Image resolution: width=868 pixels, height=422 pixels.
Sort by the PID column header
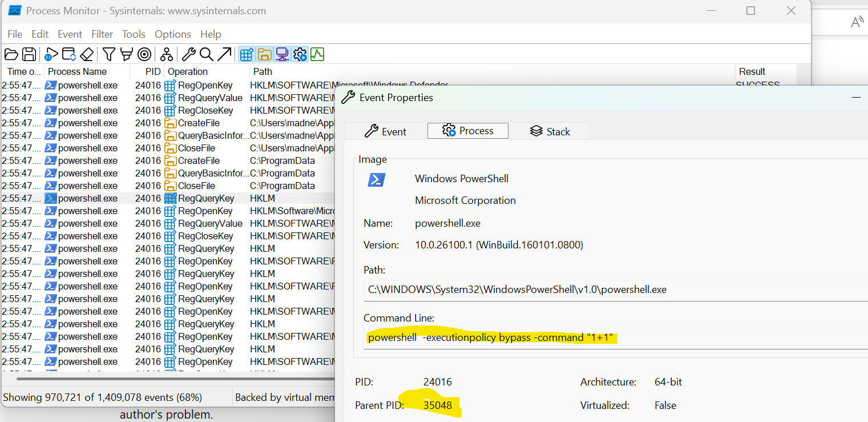tap(147, 71)
